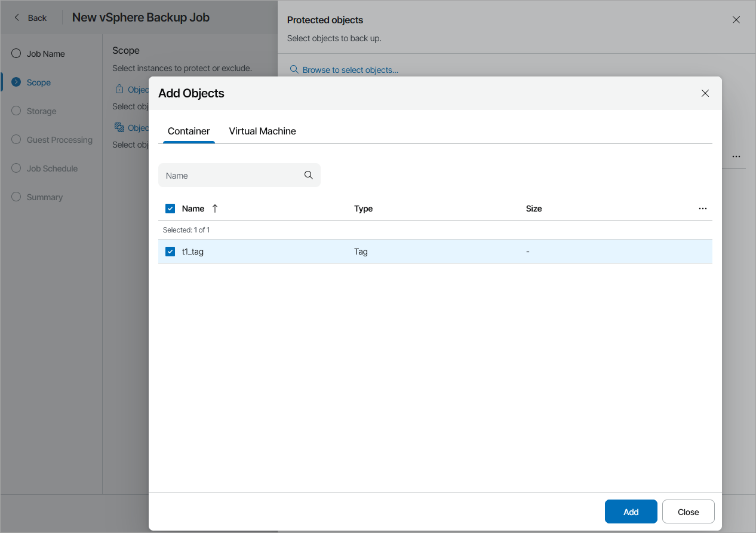This screenshot has width=756, height=533.
Task: Uncheck the t1_tag row checkbox
Action: tap(170, 252)
